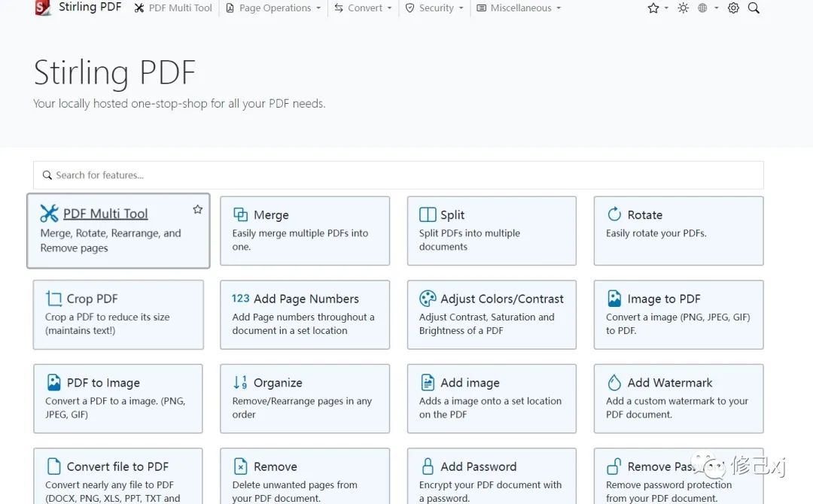Expand the Page Operations menu
Screen dimensions: 813x504
coord(273,8)
